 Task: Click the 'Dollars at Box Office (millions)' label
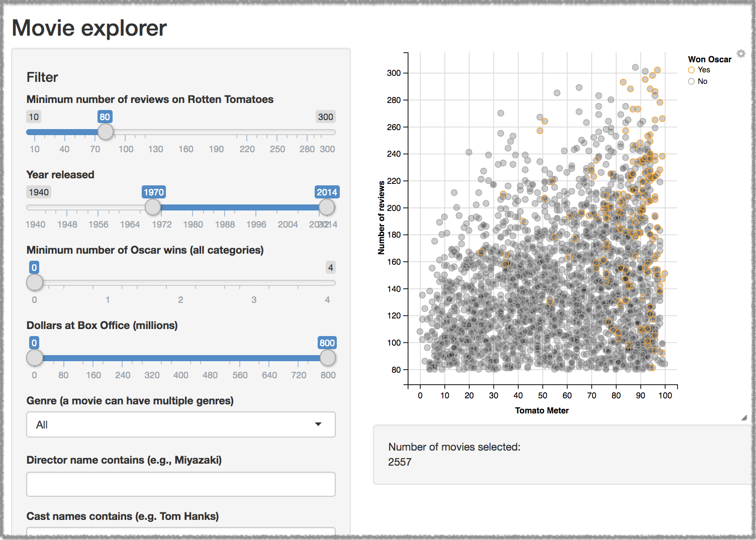[x=102, y=326]
